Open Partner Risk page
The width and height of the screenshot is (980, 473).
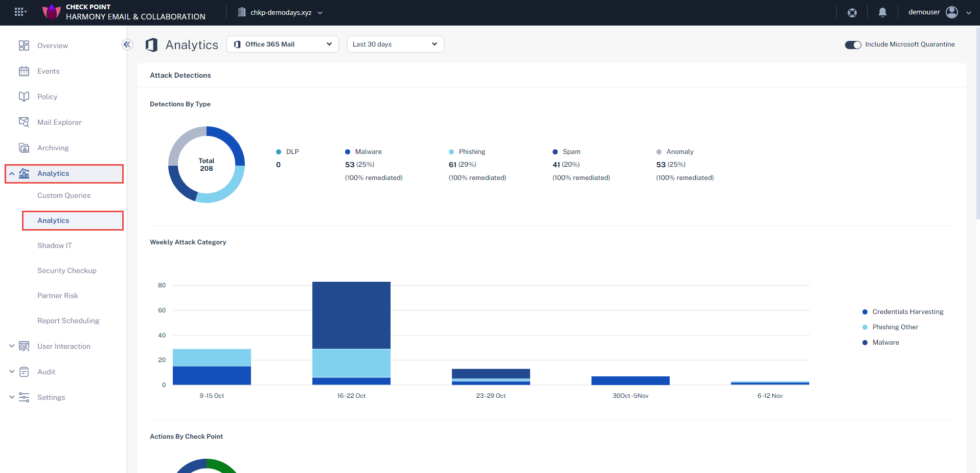tap(58, 296)
